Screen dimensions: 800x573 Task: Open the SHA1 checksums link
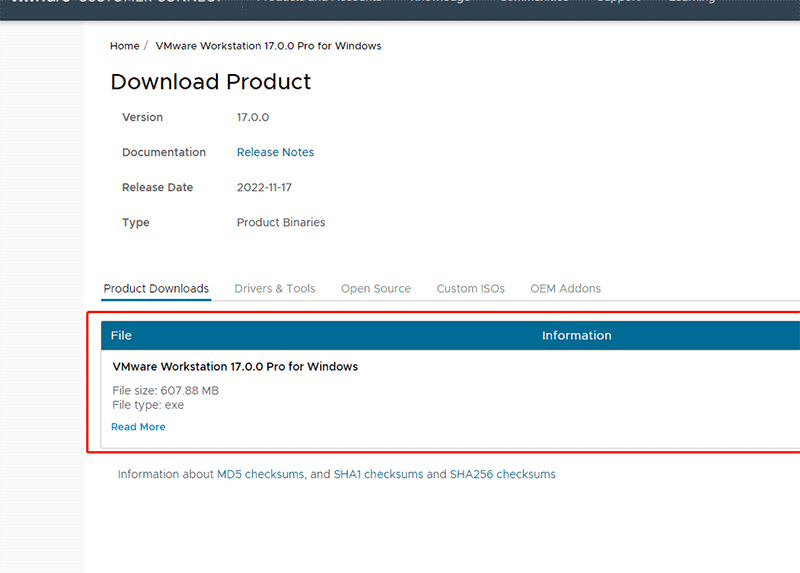(x=378, y=474)
